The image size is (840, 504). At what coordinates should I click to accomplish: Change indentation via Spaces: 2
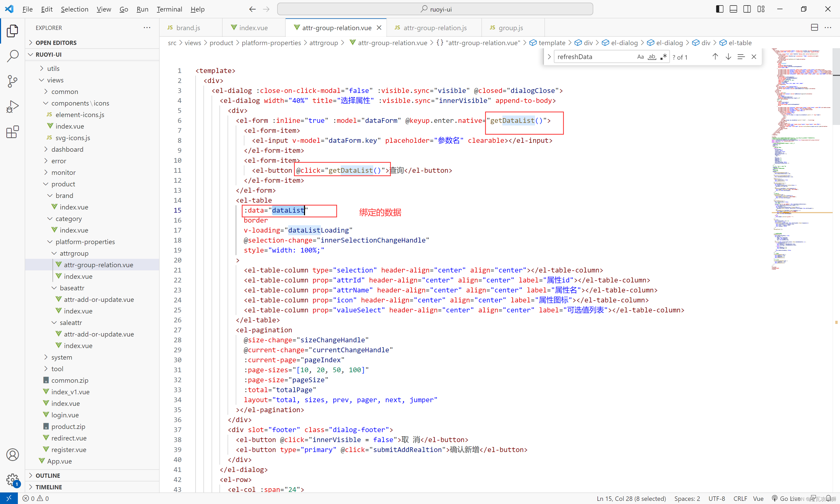click(687, 498)
